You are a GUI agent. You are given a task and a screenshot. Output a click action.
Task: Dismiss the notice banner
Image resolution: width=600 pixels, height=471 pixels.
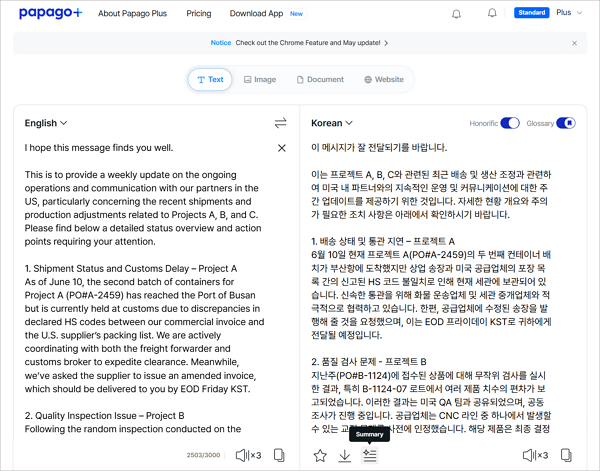[574, 43]
